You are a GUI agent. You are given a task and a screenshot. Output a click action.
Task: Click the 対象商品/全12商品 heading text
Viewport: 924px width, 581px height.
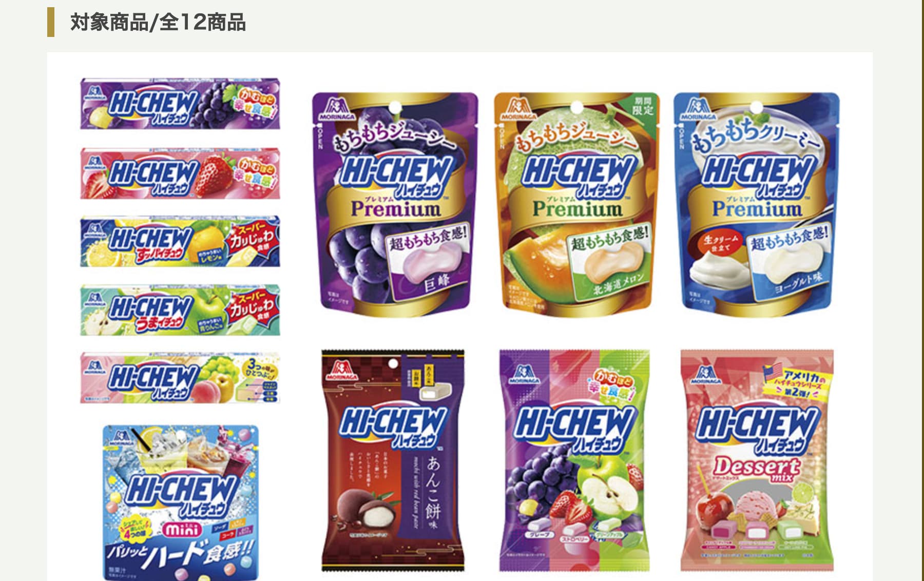[158, 23]
